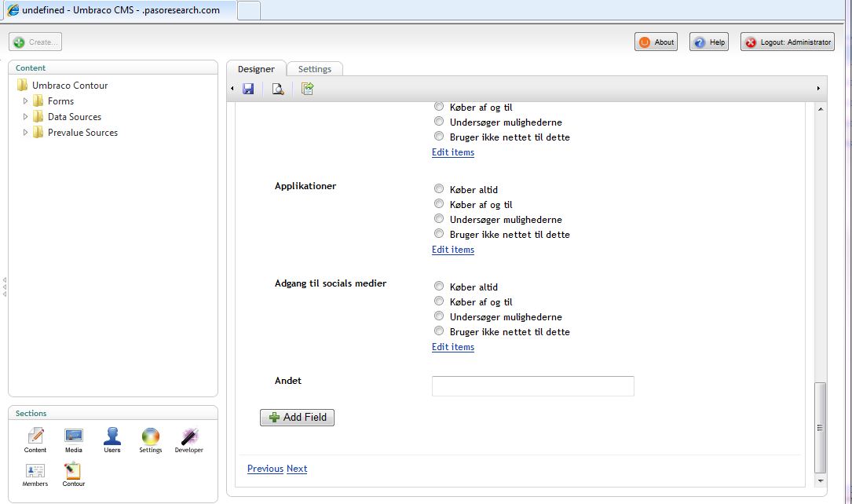Open the Media section
The width and height of the screenshot is (852, 504).
pos(74,440)
